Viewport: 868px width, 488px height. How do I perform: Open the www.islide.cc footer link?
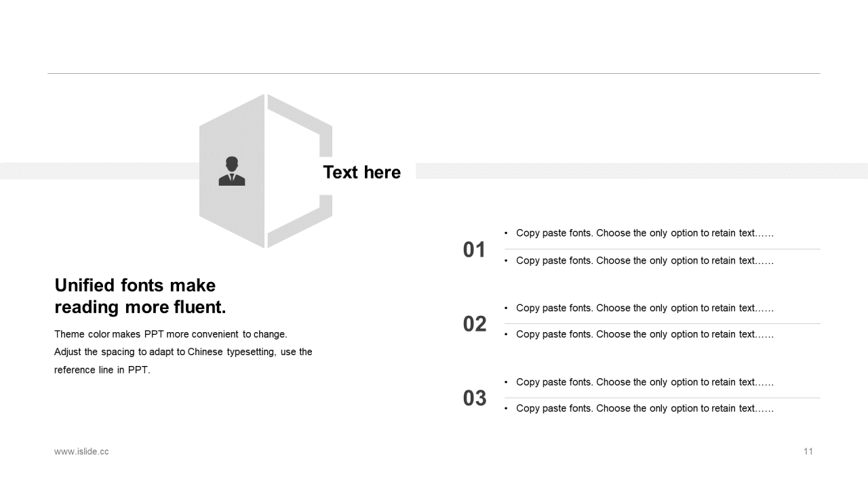click(x=81, y=451)
